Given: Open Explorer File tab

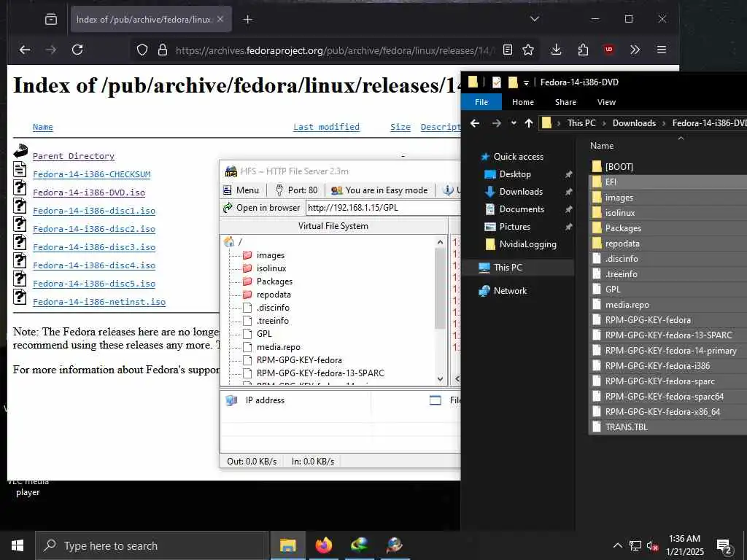Looking at the screenshot, I should [481, 102].
